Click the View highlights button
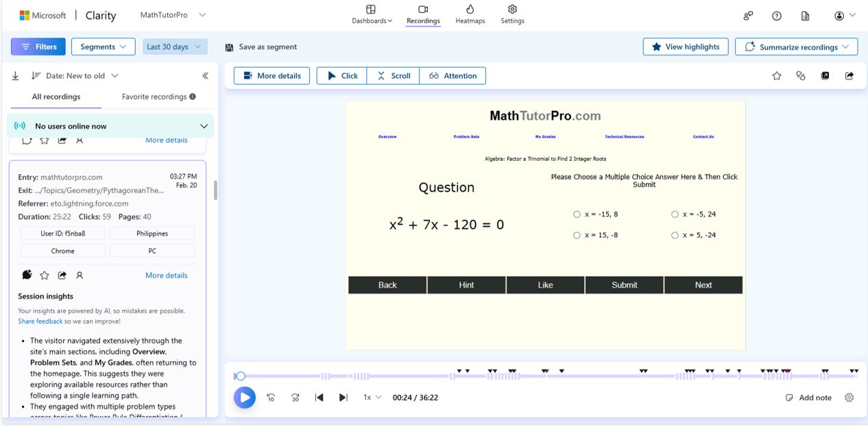This screenshot has height=426, width=868. click(686, 47)
